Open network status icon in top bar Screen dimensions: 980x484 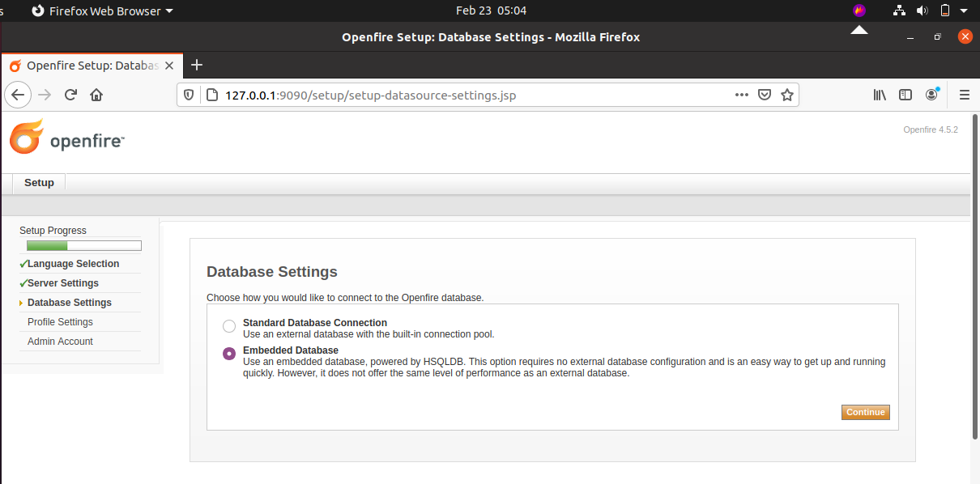(900, 11)
